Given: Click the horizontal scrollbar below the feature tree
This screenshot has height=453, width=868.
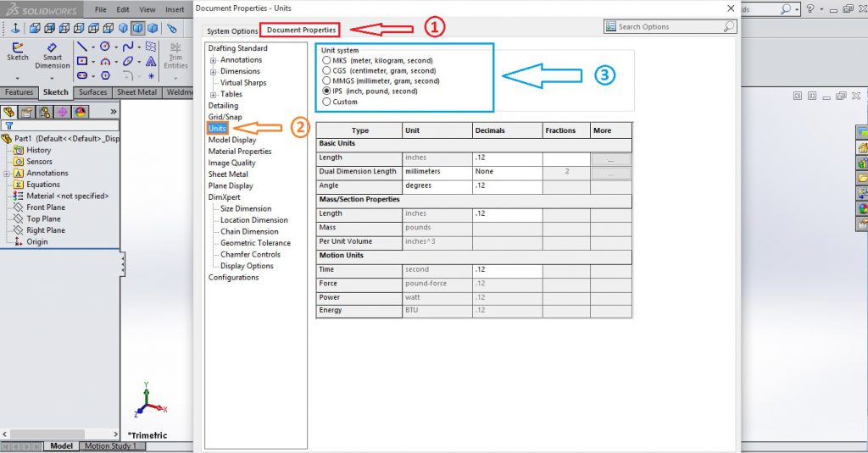Looking at the screenshot, I should 60,434.
